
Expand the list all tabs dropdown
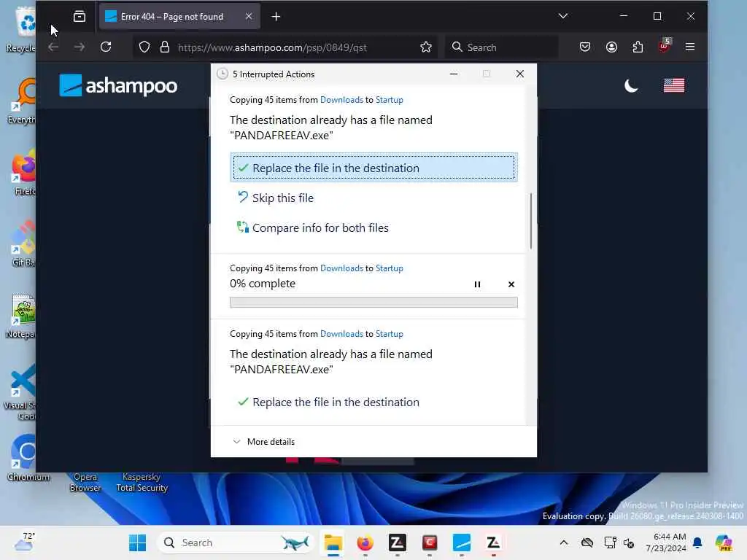coord(563,16)
